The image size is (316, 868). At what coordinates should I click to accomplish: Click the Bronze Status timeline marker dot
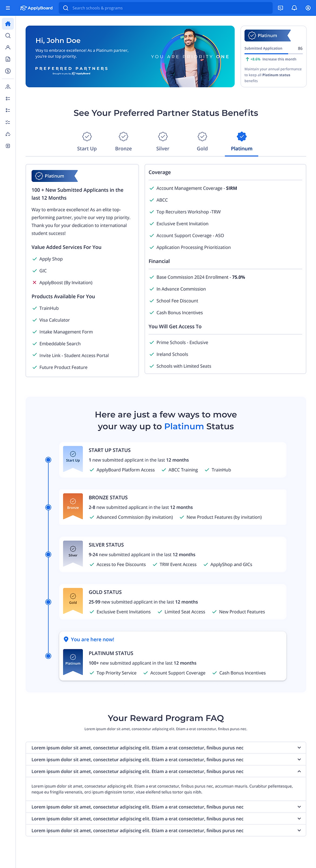(48, 507)
